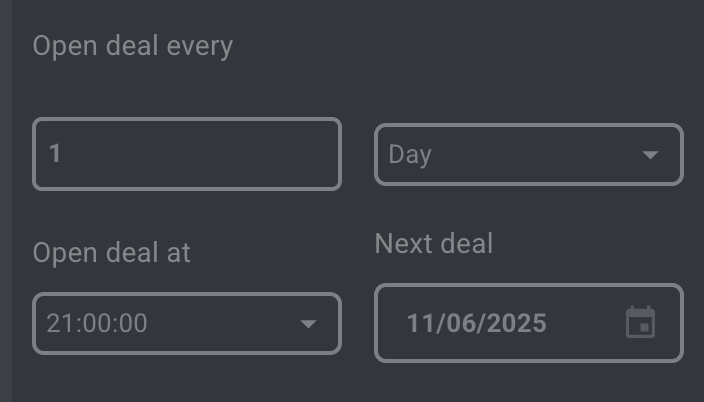Click the 11/06/2025 date text
This screenshot has width=704, height=402.
[476, 323]
